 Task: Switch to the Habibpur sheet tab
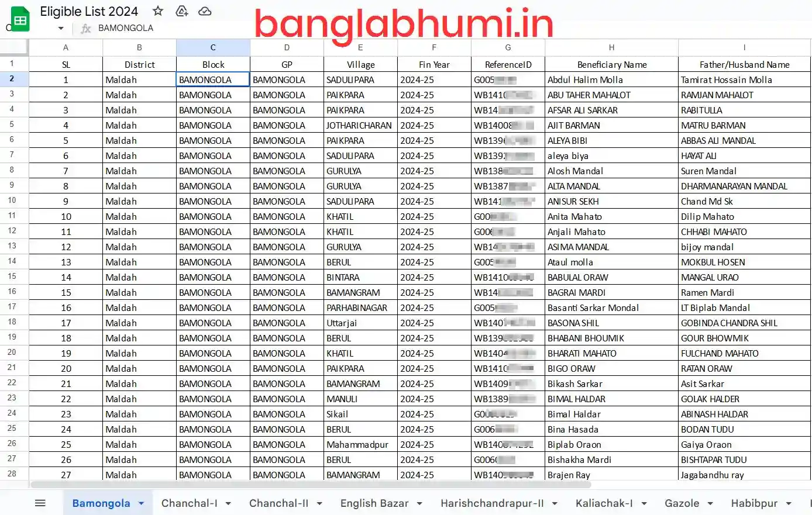(754, 503)
